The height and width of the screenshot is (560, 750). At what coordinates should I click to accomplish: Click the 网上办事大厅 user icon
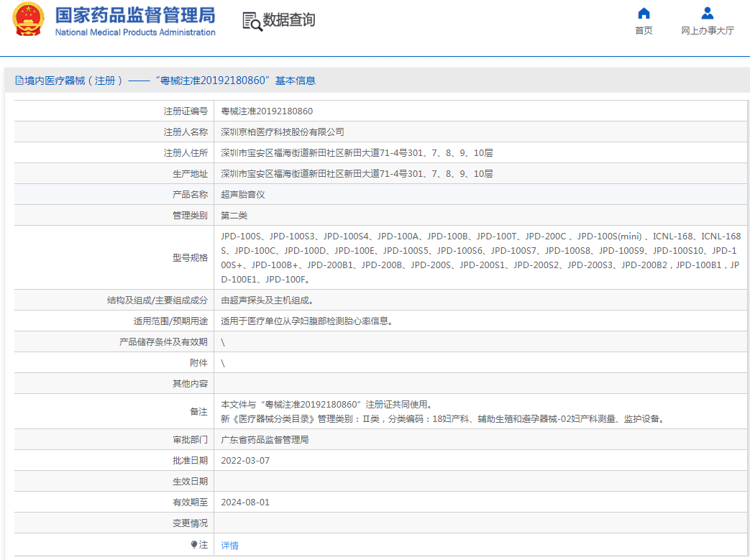[708, 13]
